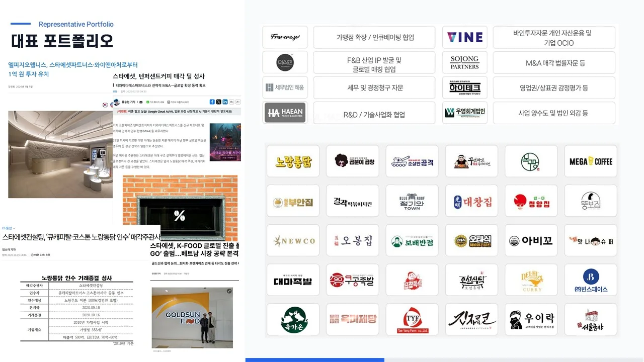The height and width of the screenshot is (362, 644).
Task: Click the 가맹점 확장 / 인큐베이팅 협업 box
Action: 374,37
